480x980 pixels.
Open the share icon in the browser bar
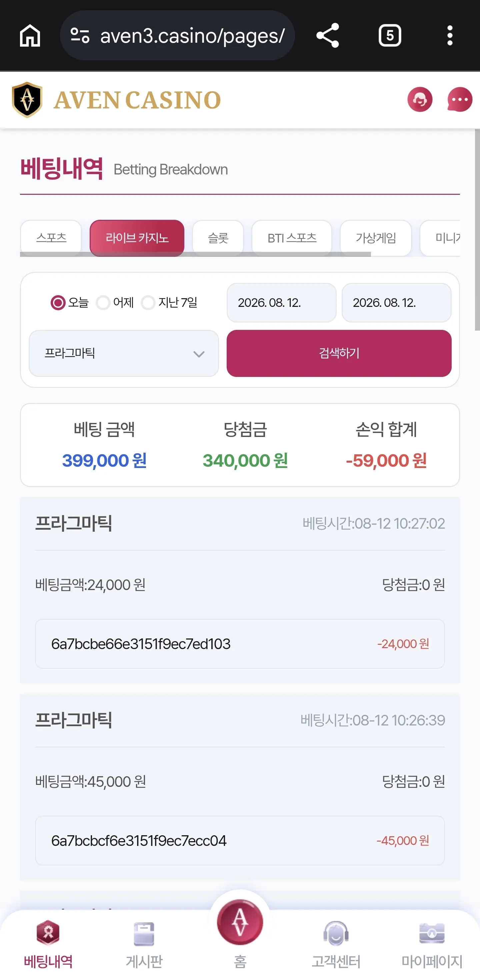pyautogui.click(x=328, y=35)
